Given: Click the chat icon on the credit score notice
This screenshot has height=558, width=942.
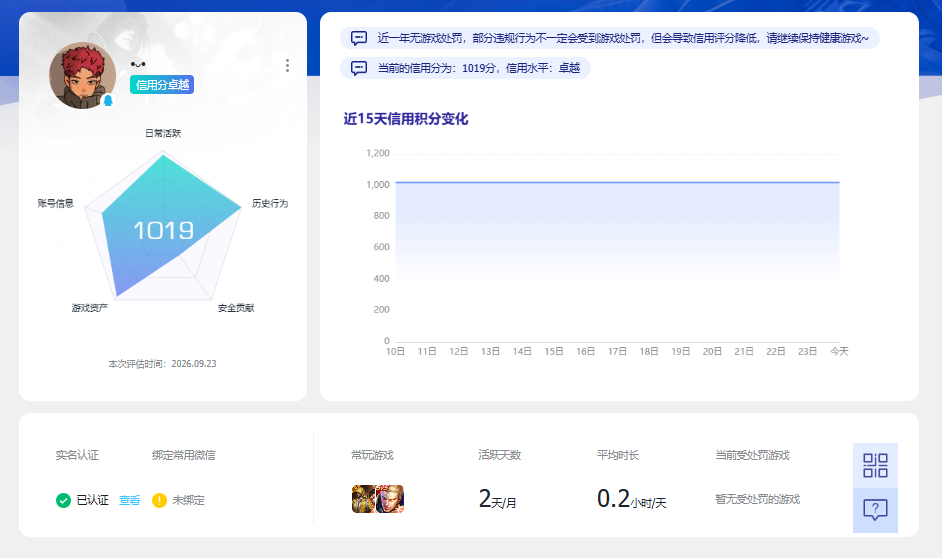Looking at the screenshot, I should click(x=359, y=68).
